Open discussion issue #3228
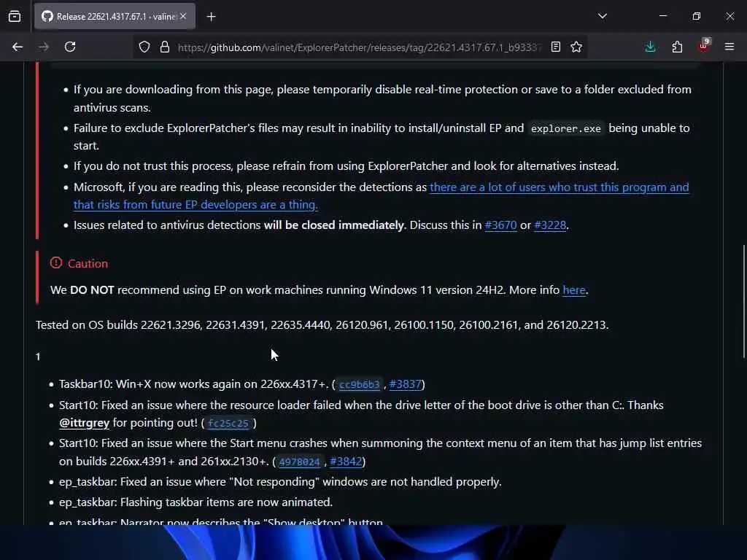Viewport: 747px width, 560px height. tap(550, 225)
